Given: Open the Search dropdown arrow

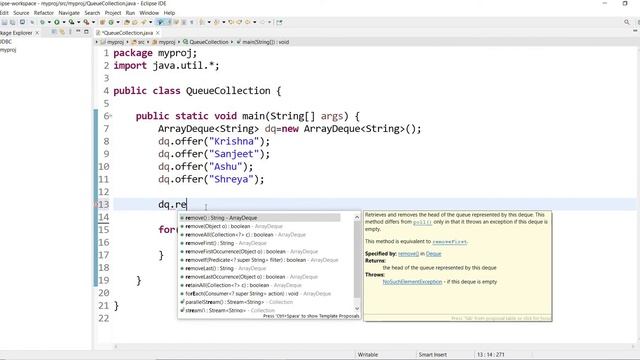Looking at the screenshot, I should tap(150, 22).
